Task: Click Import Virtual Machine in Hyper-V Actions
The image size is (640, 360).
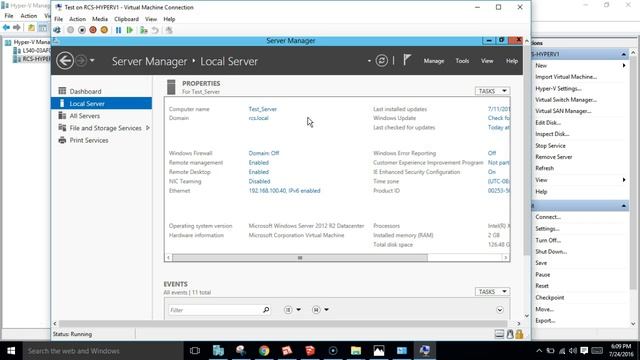Action: (x=566, y=77)
